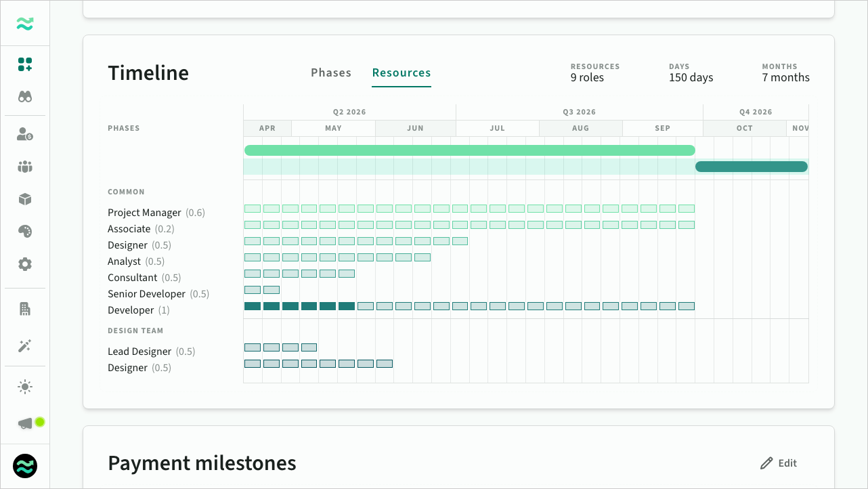Click the dark teal phase bar in Q4
The image size is (868, 489).
pyautogui.click(x=752, y=167)
